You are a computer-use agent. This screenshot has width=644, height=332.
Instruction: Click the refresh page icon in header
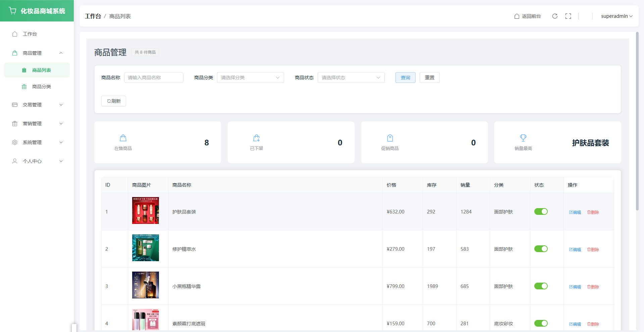coord(555,16)
